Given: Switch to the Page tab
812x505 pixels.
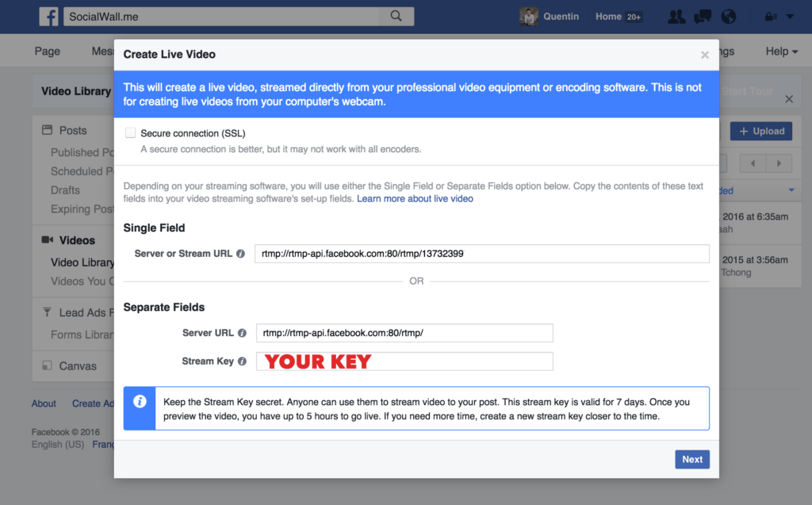Looking at the screenshot, I should point(47,51).
